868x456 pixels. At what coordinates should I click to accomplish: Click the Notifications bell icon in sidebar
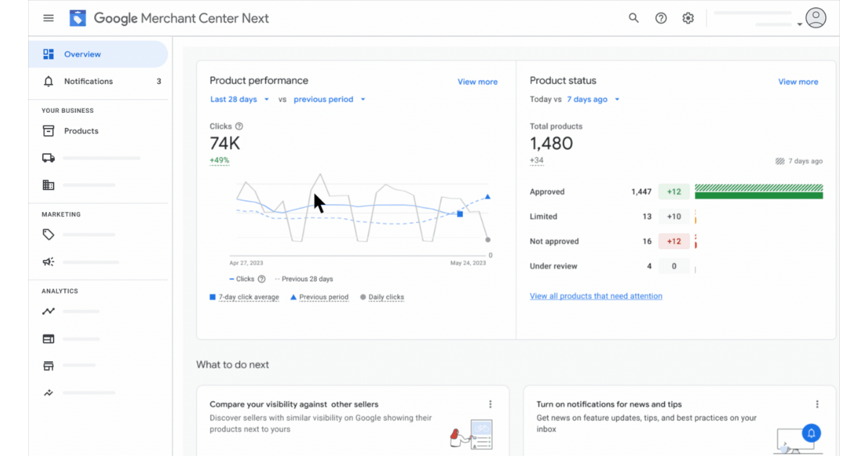click(48, 82)
